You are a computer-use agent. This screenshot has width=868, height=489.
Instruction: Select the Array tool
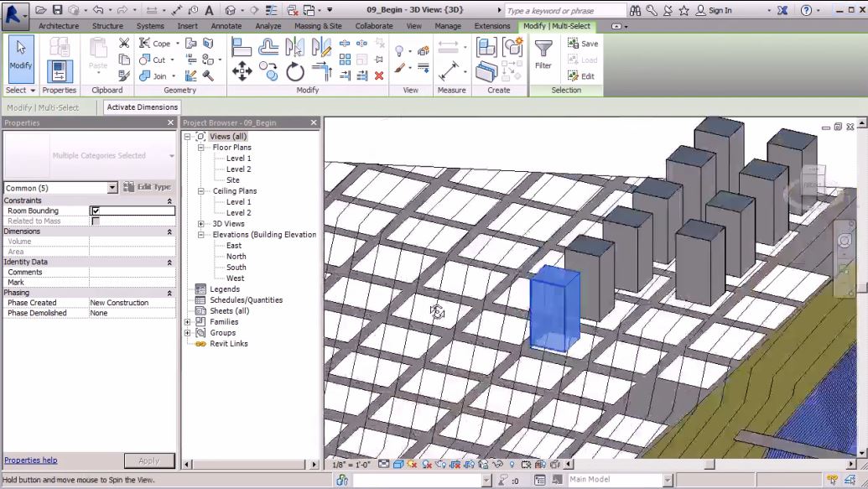[x=345, y=60]
